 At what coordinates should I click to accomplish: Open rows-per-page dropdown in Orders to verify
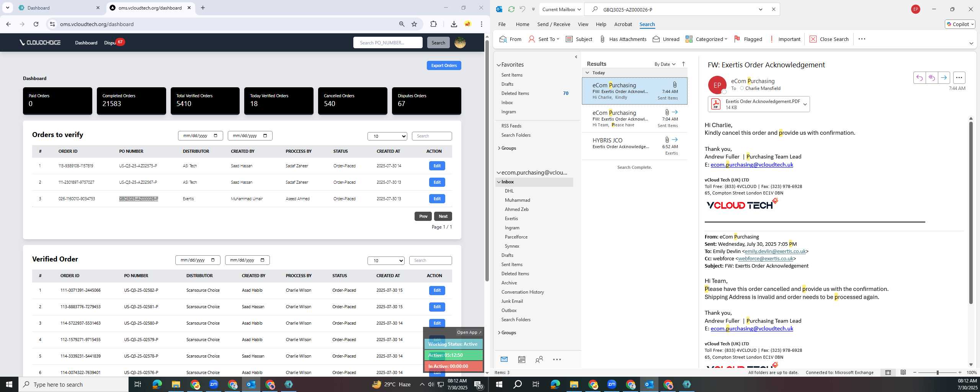tap(387, 136)
